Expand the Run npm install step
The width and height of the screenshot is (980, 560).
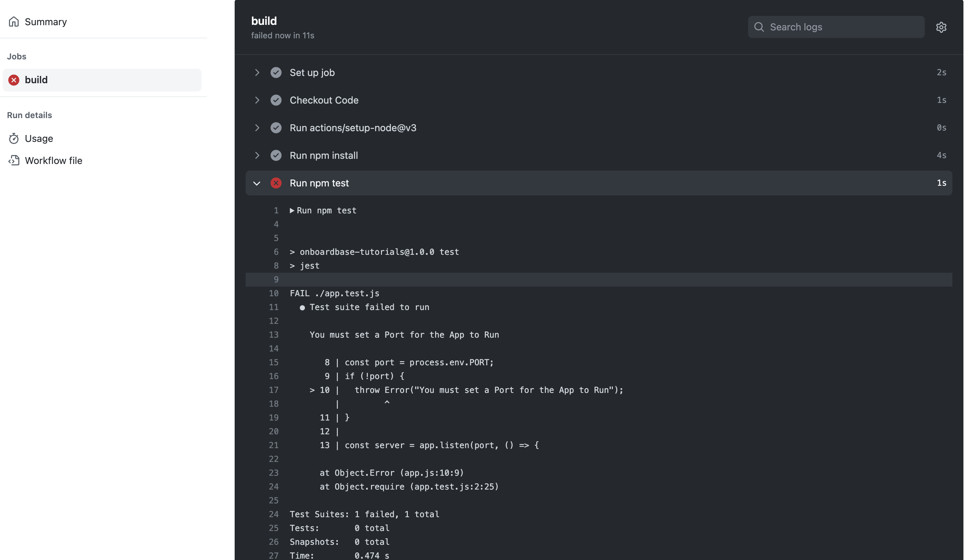(x=257, y=155)
